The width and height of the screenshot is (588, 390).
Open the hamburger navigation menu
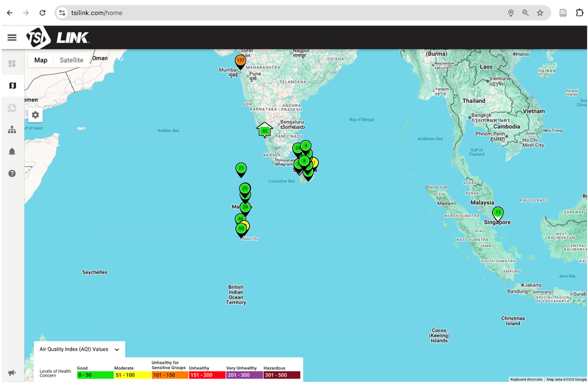[x=11, y=37]
